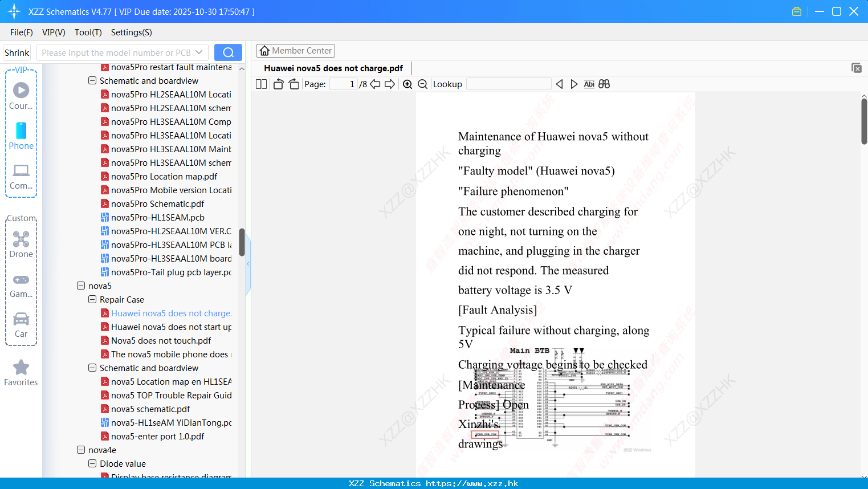
Task: Close the open PDF document tab panel
Action: 857,68
